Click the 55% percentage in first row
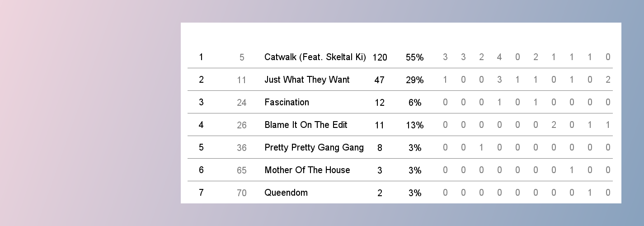Screen dimensions: 644x226 pyautogui.click(x=414, y=57)
